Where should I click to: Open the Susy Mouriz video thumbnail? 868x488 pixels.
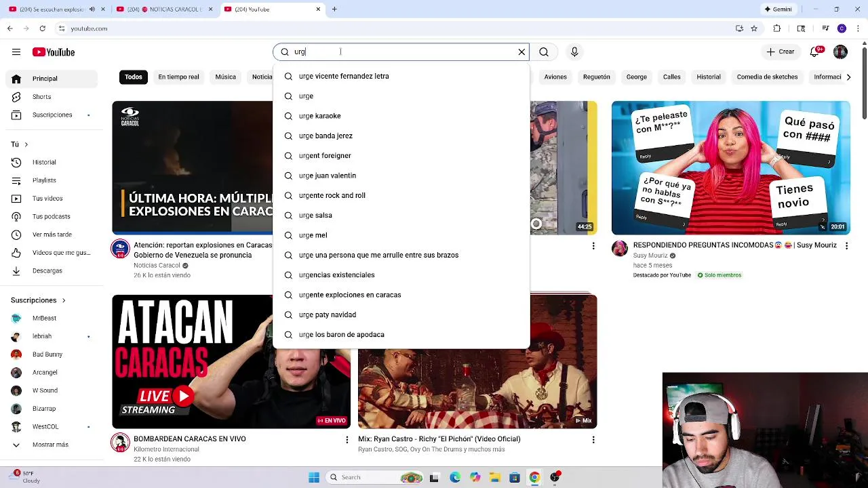(x=730, y=167)
